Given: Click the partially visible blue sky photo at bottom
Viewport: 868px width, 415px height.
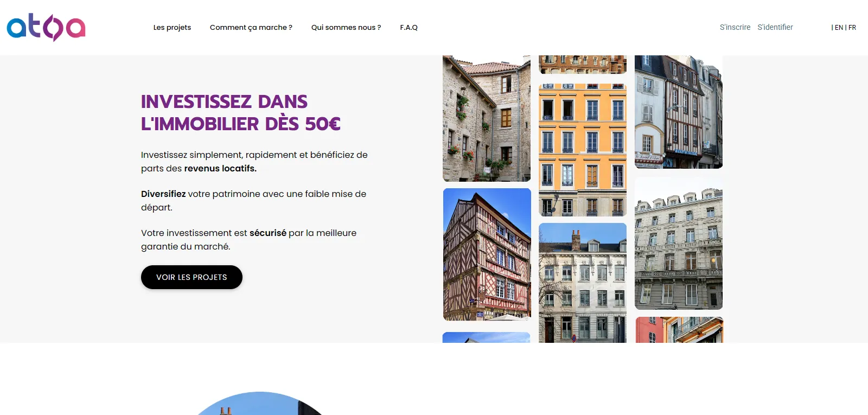Looking at the screenshot, I should tap(486, 337).
